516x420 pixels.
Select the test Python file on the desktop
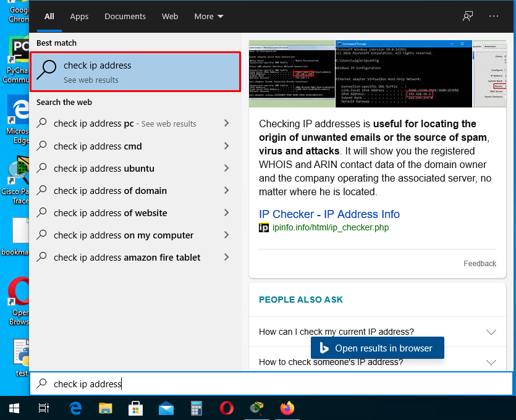click(x=20, y=358)
